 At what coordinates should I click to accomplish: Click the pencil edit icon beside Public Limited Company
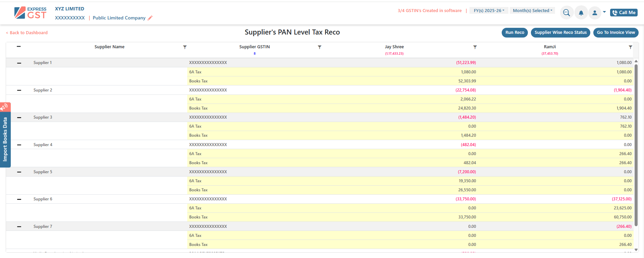(150, 18)
